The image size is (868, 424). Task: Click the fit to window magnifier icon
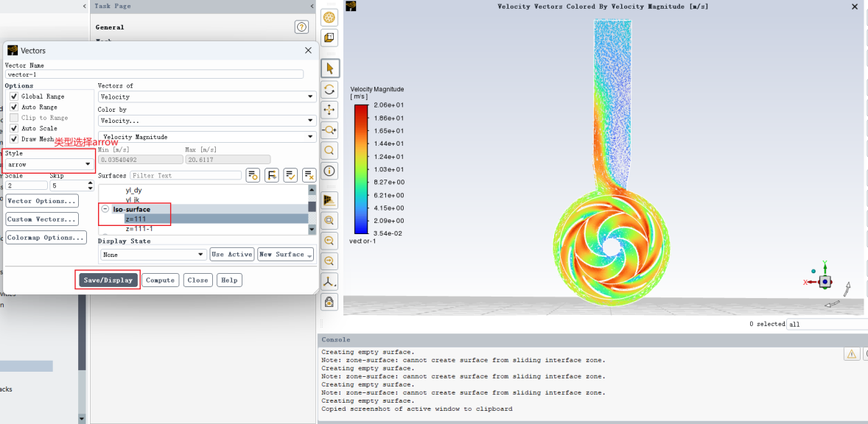(x=330, y=221)
